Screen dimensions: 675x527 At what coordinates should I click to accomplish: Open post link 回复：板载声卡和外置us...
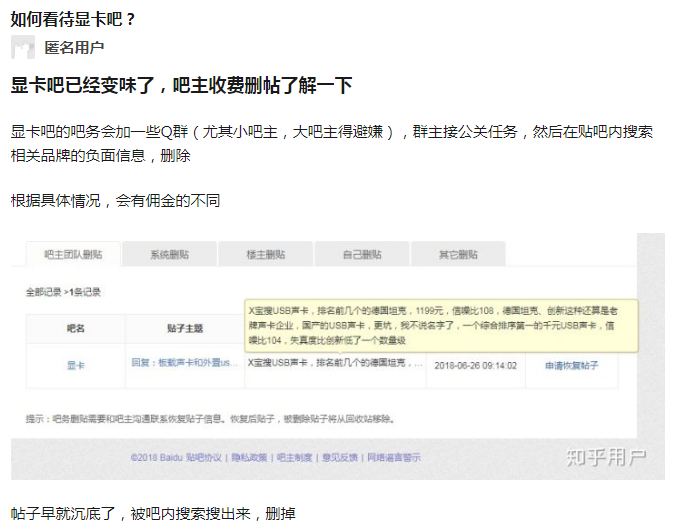coord(185,363)
